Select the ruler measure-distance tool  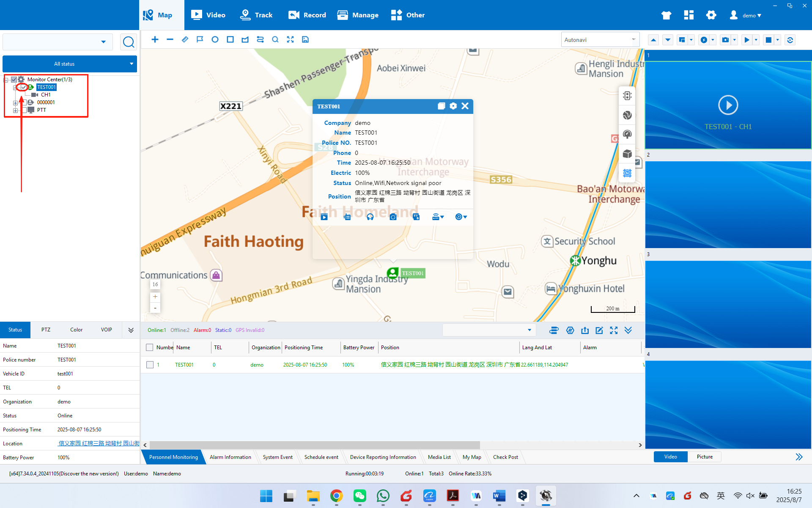tap(185, 39)
